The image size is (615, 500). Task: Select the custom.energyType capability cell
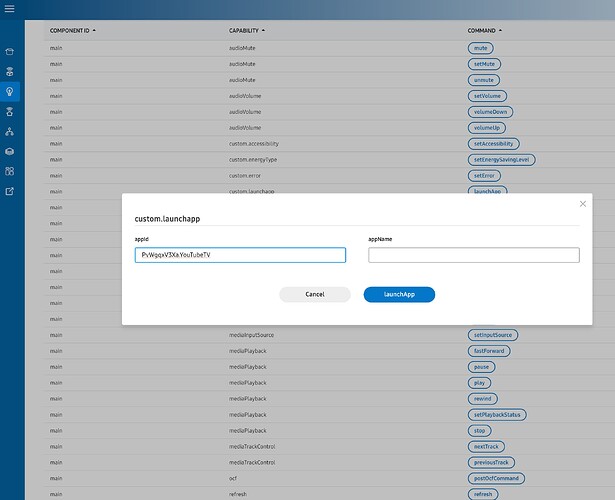pyautogui.click(x=253, y=160)
